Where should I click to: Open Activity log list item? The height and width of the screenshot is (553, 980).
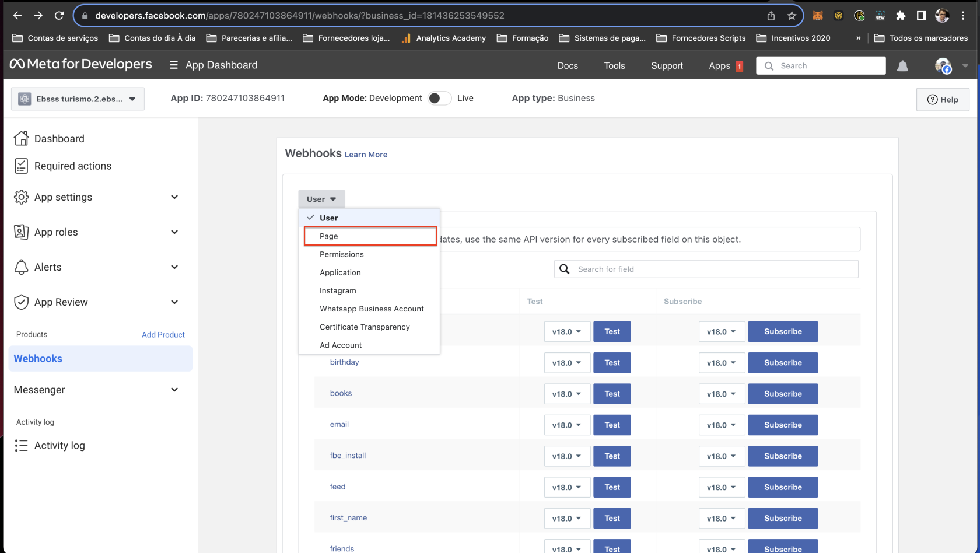(49, 445)
